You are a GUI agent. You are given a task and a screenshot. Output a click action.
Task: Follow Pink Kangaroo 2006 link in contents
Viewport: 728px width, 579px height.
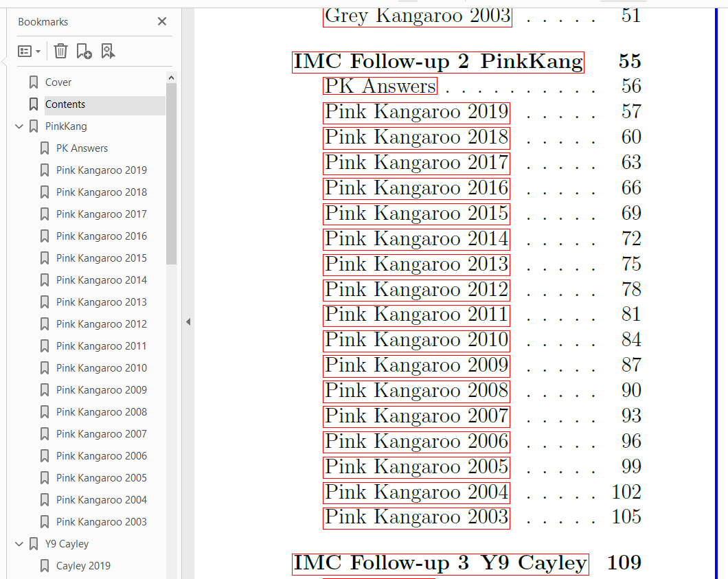[x=416, y=442]
